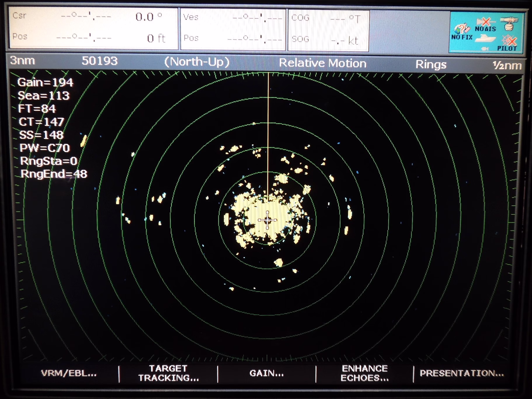Click the NO AIS status icon
Viewport: 532px width, 399px height.
pyautogui.click(x=485, y=25)
